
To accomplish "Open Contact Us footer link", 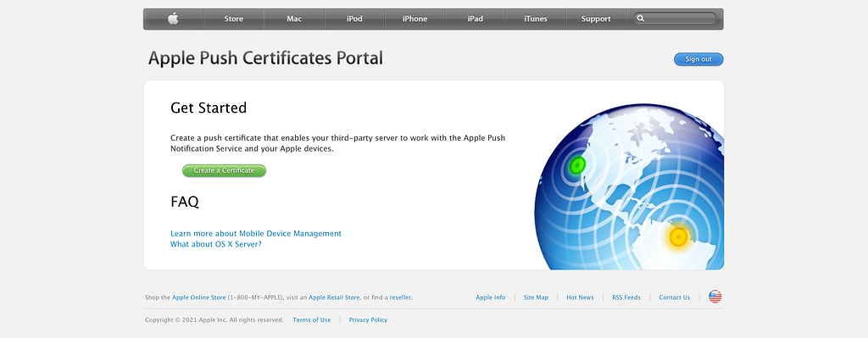I will click(674, 297).
